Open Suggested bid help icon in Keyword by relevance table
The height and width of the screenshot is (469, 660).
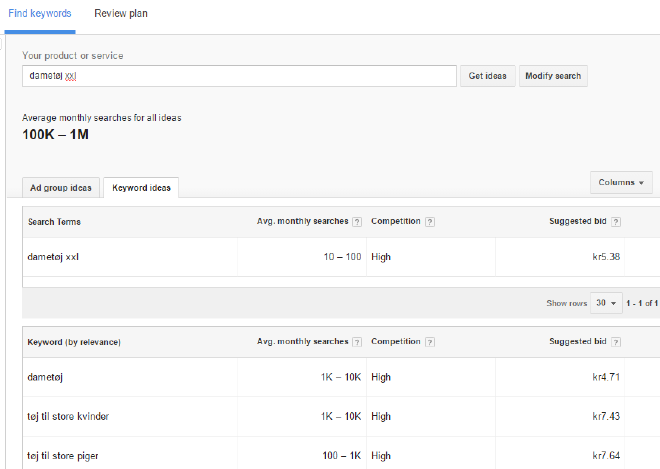click(x=616, y=342)
